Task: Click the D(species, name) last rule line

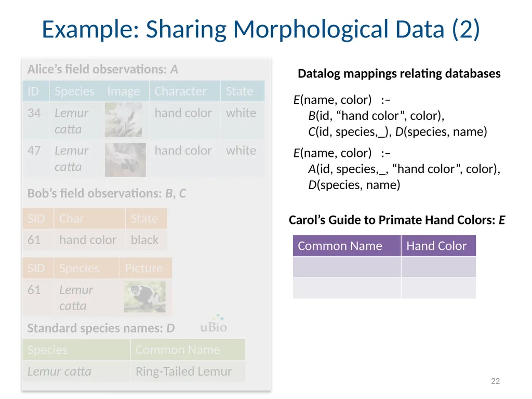Action: click(x=354, y=185)
